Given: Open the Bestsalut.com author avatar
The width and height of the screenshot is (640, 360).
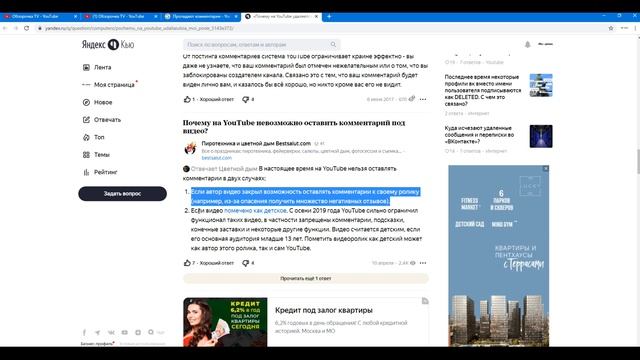Looking at the screenshot, I should (x=190, y=149).
